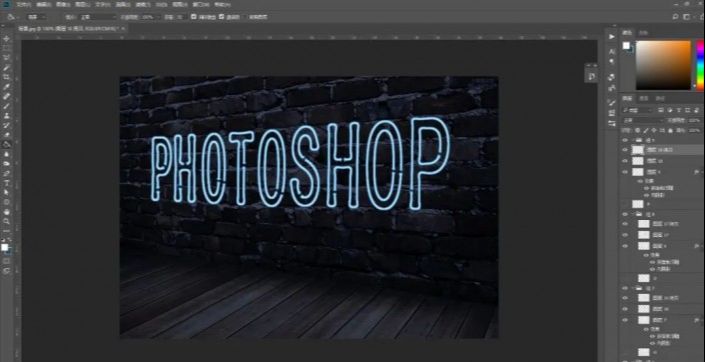Toggle the contiguous checkbox in options bar
This screenshot has width=705, height=362.
pos(221,17)
